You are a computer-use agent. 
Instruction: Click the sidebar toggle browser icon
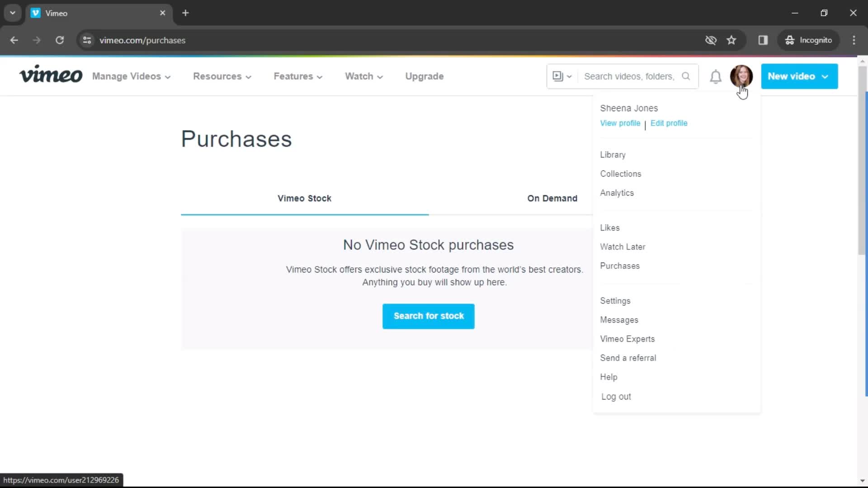pos(763,40)
